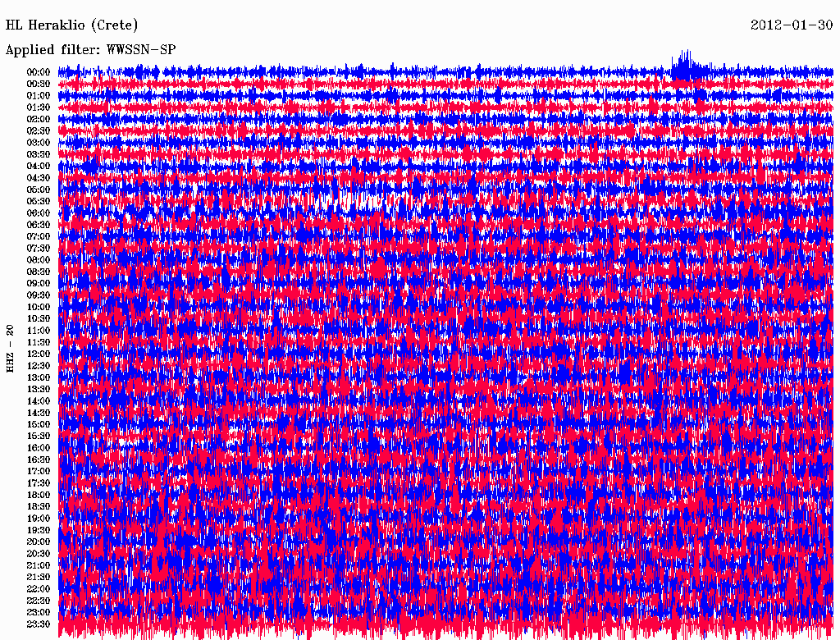Viewport: 840px width, 640px height.
Task: Select the 22:00 time row label
Action: (39, 588)
